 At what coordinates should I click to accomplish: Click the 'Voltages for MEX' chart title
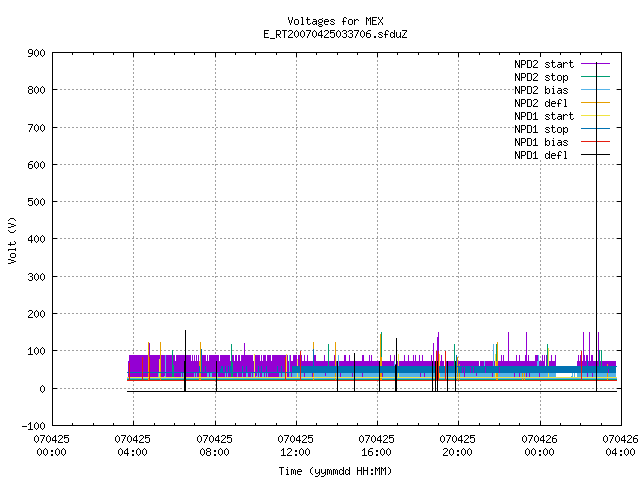point(335,21)
